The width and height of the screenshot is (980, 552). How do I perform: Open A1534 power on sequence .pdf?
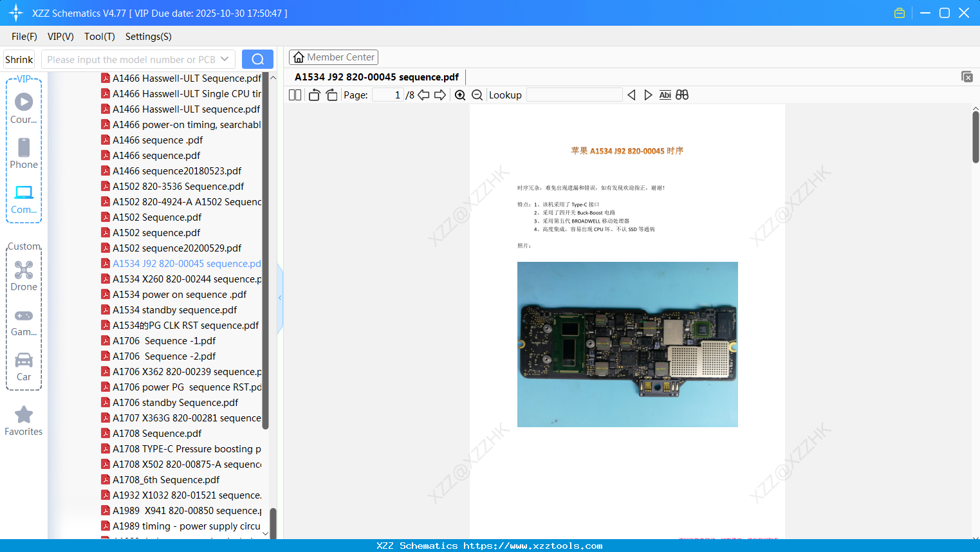pos(174,295)
